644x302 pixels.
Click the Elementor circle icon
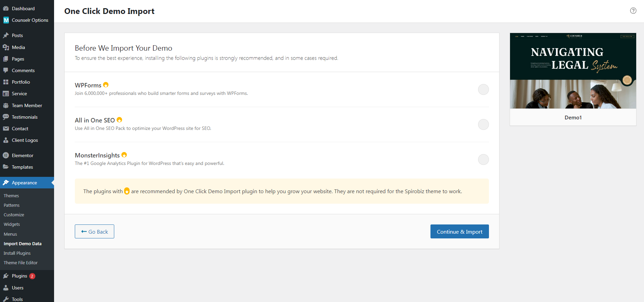6,155
